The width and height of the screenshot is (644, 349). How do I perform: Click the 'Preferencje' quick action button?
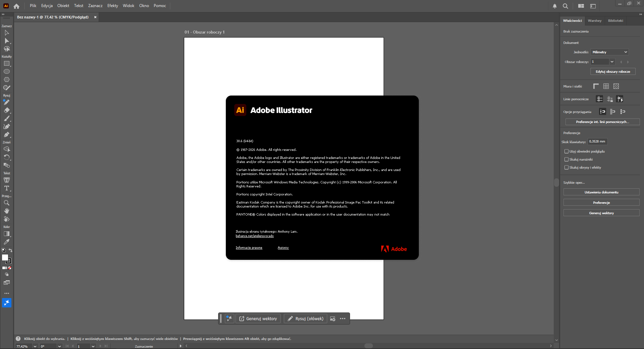point(601,203)
